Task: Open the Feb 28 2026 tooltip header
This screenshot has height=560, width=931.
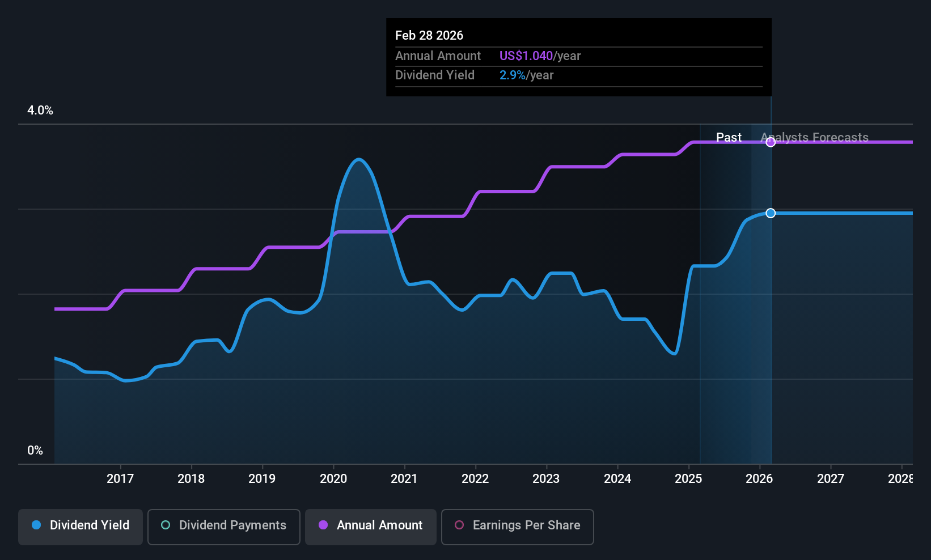Action: [x=429, y=35]
